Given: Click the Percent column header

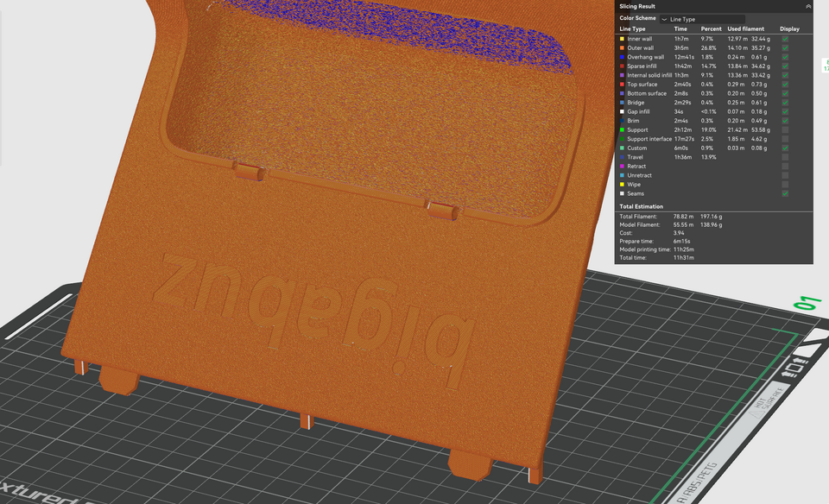Looking at the screenshot, I should [711, 29].
